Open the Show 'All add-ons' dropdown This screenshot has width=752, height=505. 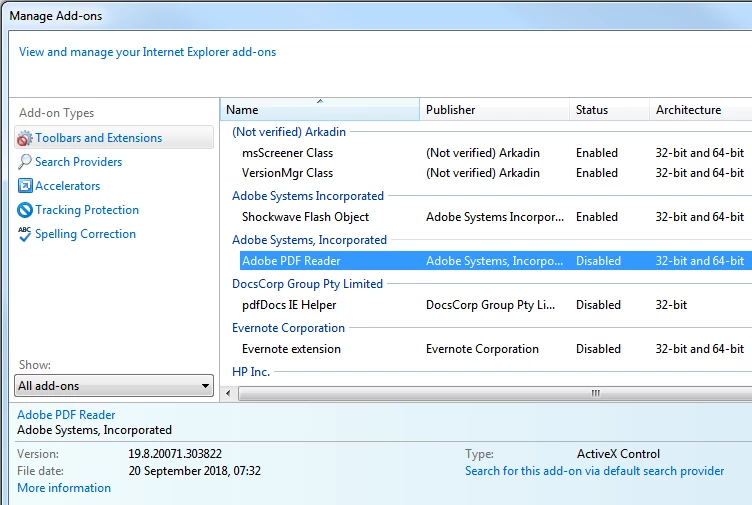[x=114, y=386]
